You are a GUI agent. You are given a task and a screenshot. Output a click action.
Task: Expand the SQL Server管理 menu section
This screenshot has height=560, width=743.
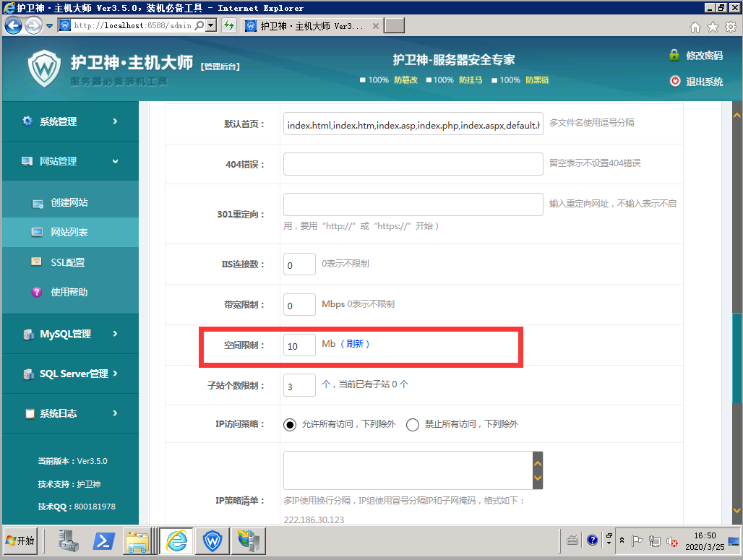click(70, 374)
